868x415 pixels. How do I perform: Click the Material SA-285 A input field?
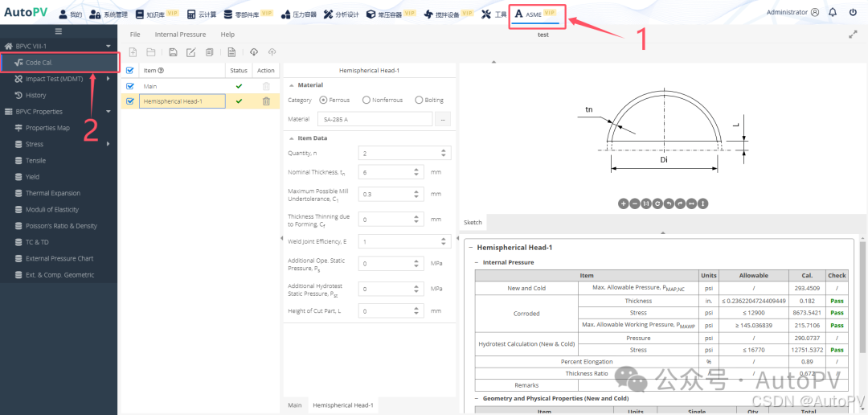pyautogui.click(x=375, y=119)
